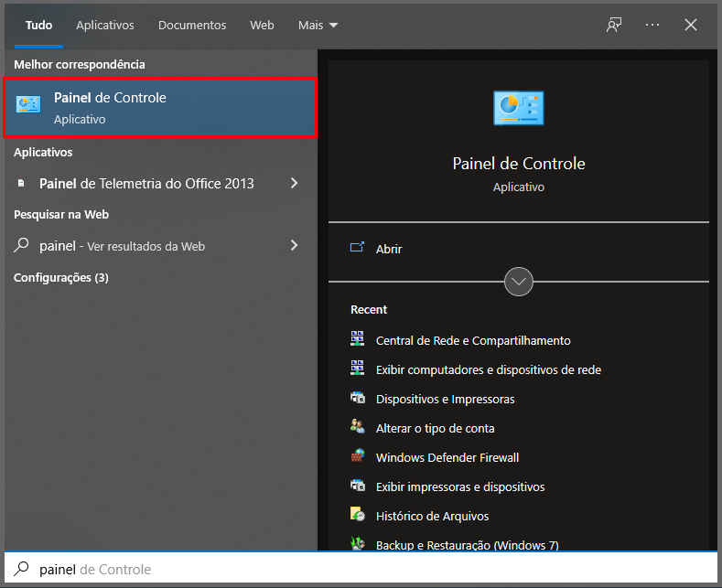The image size is (722, 588).
Task: Switch to the Tudo tab
Action: tap(38, 26)
